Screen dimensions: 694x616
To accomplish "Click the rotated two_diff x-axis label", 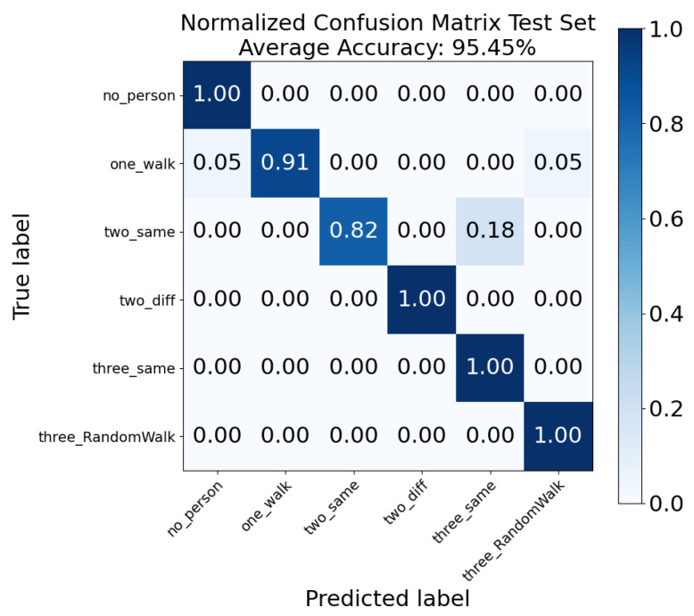I will click(x=406, y=503).
